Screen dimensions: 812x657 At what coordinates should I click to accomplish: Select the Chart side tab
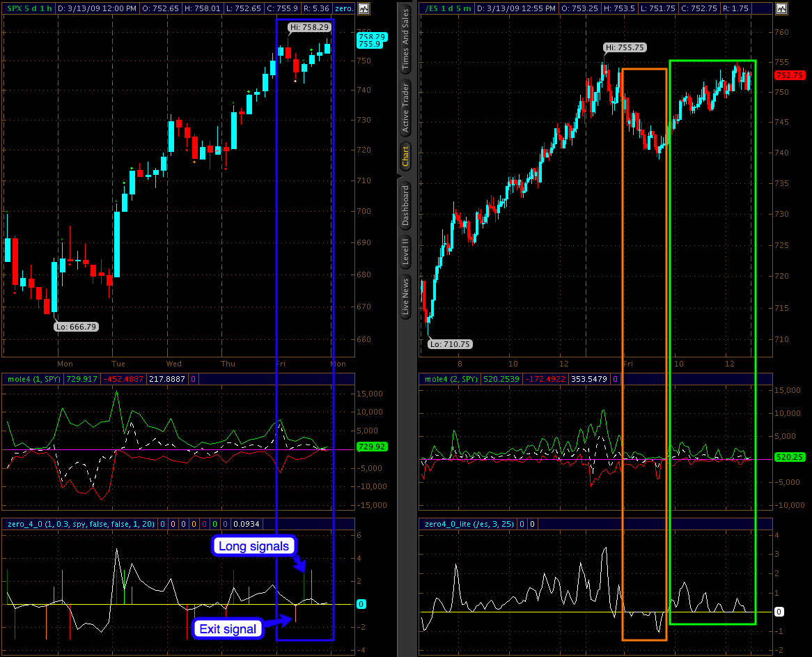(405, 157)
